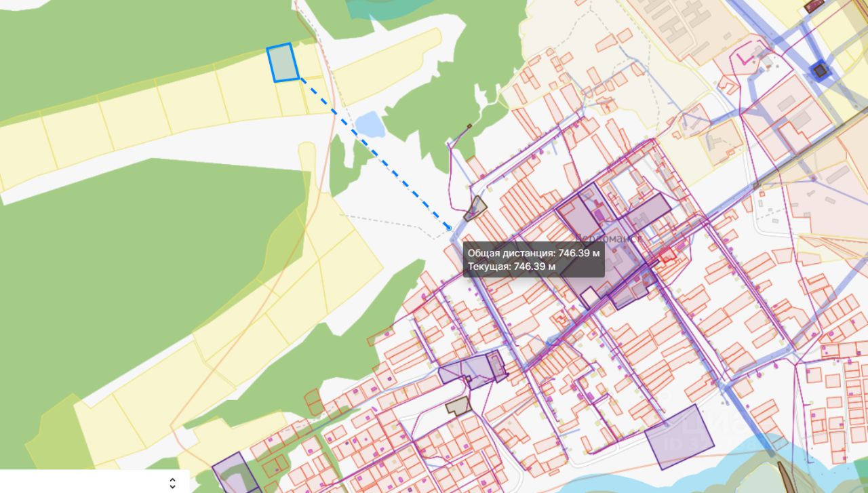
Task: Click the white selector box at bottom left
Action: (95, 481)
